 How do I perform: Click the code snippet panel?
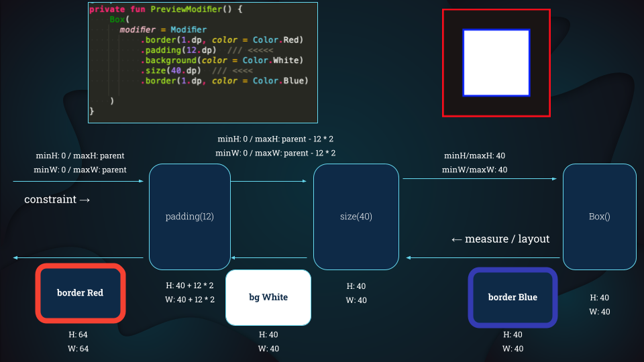pyautogui.click(x=203, y=62)
